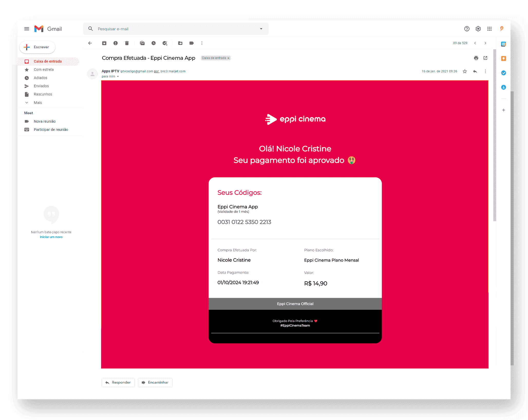Screen dimensions: 528x420
Task: Open the Google apps grid
Action: coord(489,29)
